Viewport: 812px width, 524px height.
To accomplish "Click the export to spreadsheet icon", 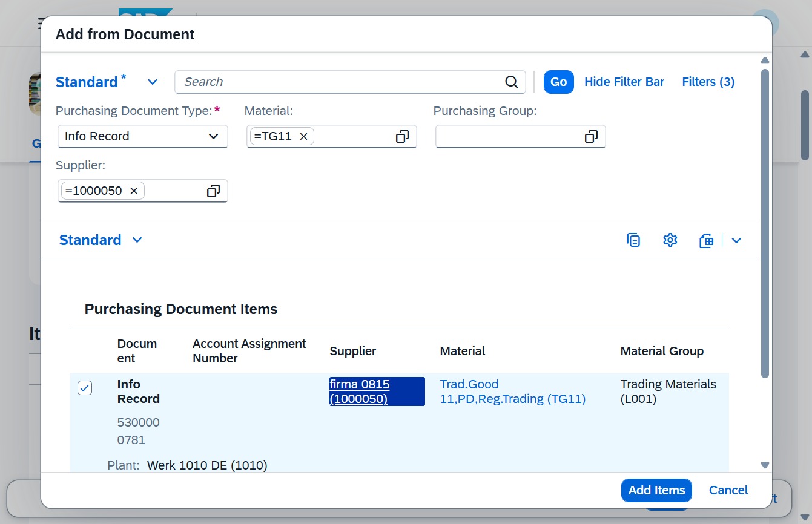I will [x=706, y=240].
